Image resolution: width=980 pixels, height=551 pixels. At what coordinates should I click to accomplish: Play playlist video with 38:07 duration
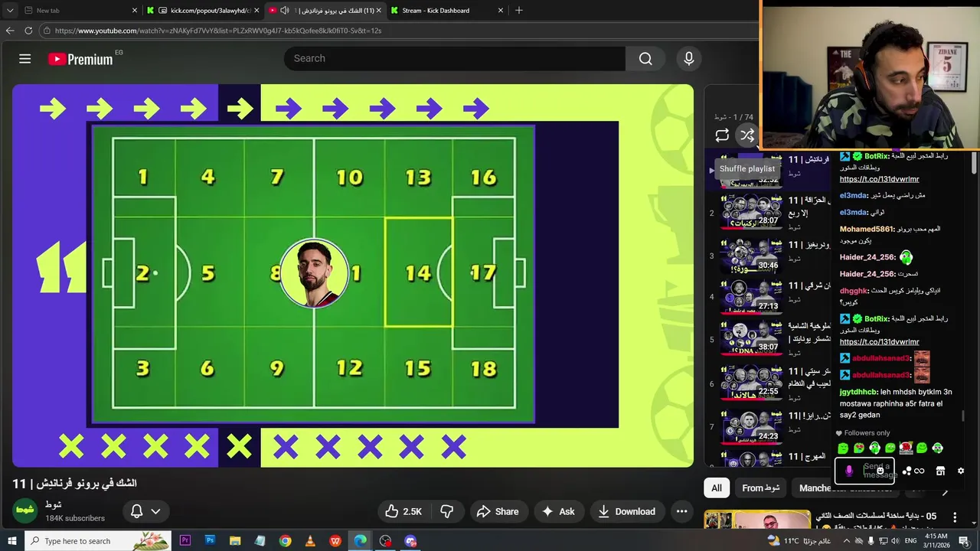[750, 339]
